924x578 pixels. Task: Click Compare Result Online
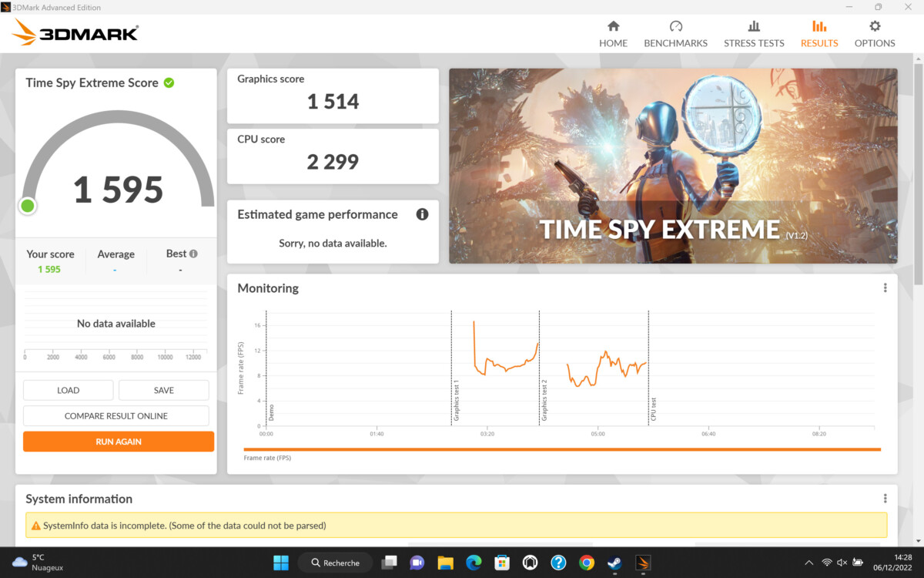(x=116, y=416)
